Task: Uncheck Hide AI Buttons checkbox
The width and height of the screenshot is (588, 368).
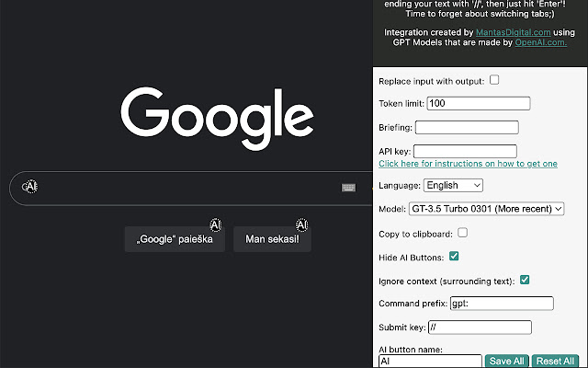Action: (x=454, y=257)
